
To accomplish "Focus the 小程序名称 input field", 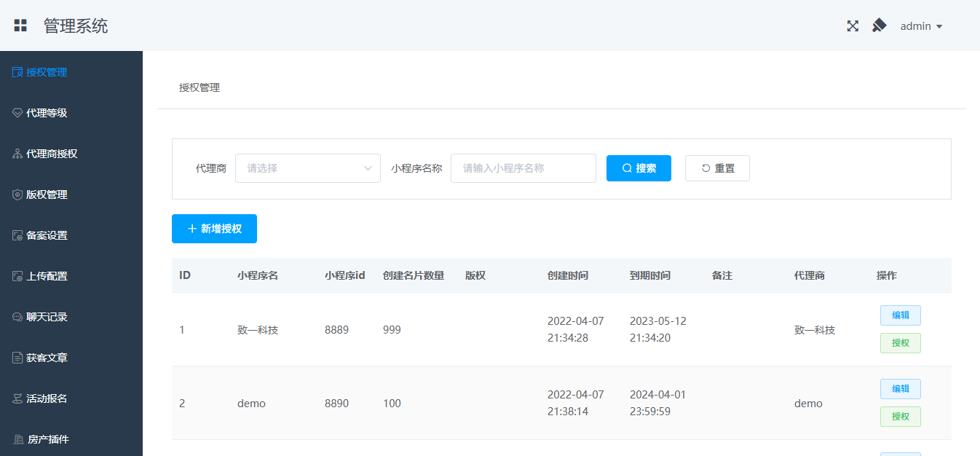I will (523, 168).
